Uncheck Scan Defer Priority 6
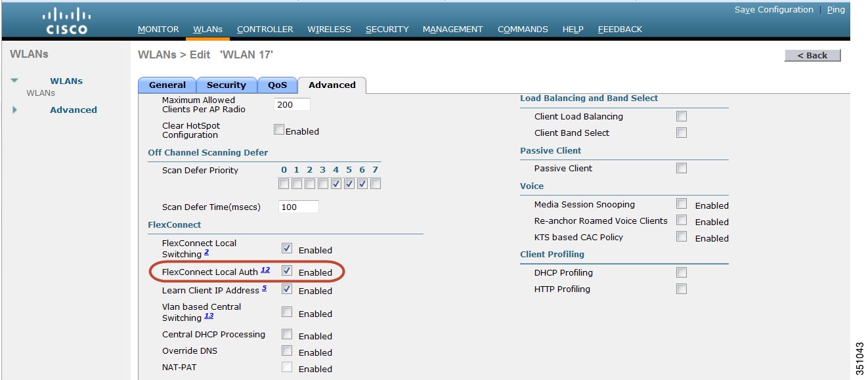The width and height of the screenshot is (868, 380). pos(362,184)
